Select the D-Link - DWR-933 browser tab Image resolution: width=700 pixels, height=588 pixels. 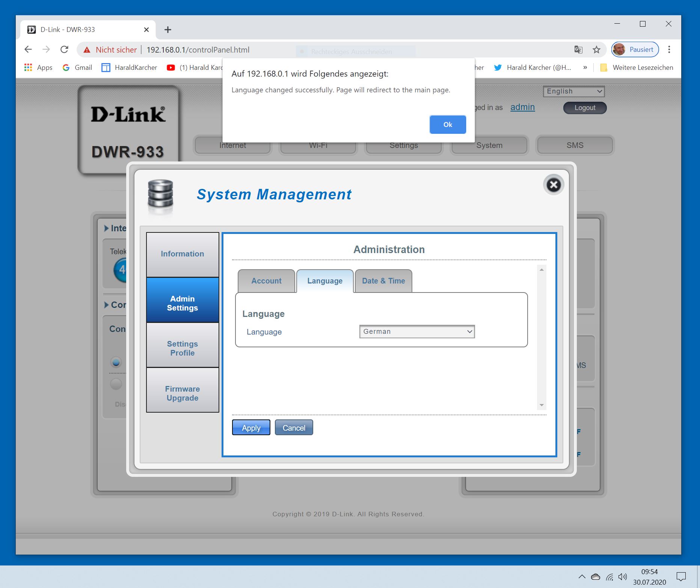[x=87, y=30]
